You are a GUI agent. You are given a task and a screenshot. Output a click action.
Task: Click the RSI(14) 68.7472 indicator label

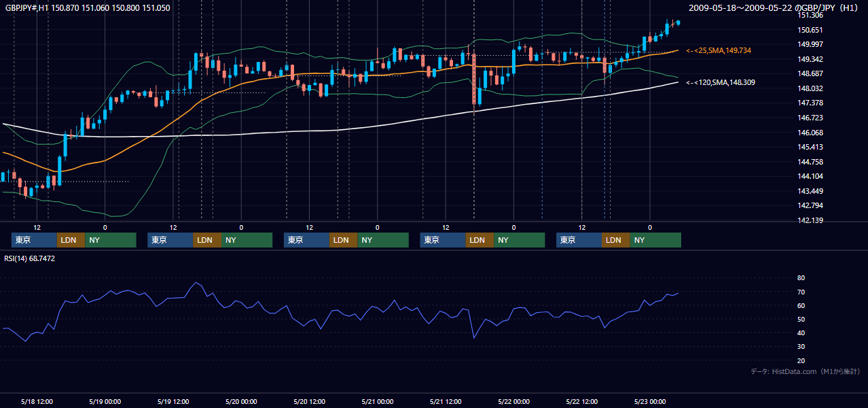[30, 258]
